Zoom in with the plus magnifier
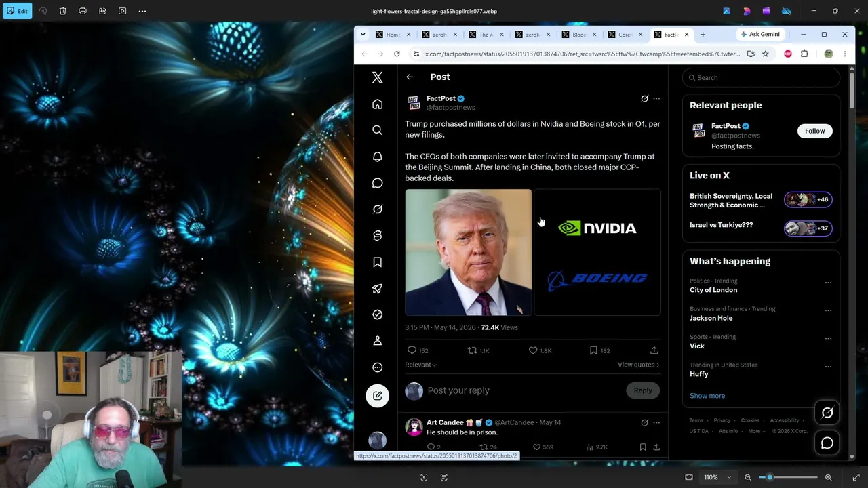 [x=828, y=477]
